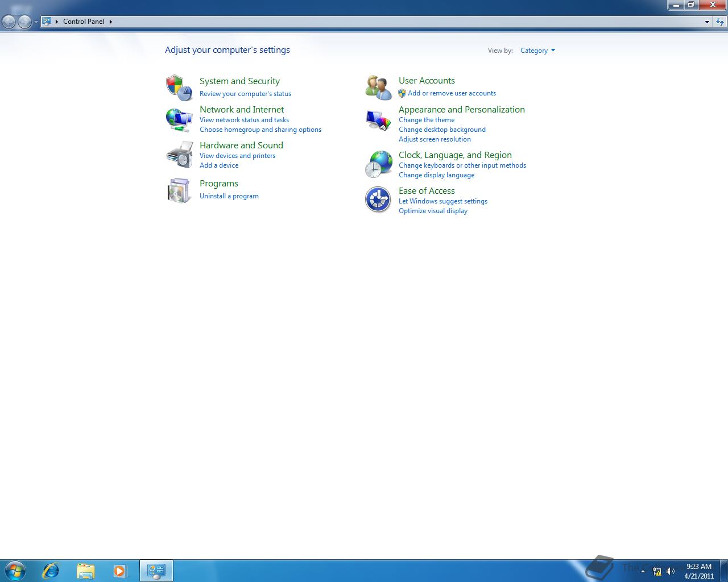The image size is (728, 582).
Task: Open the System and Security heading link
Action: (239, 81)
